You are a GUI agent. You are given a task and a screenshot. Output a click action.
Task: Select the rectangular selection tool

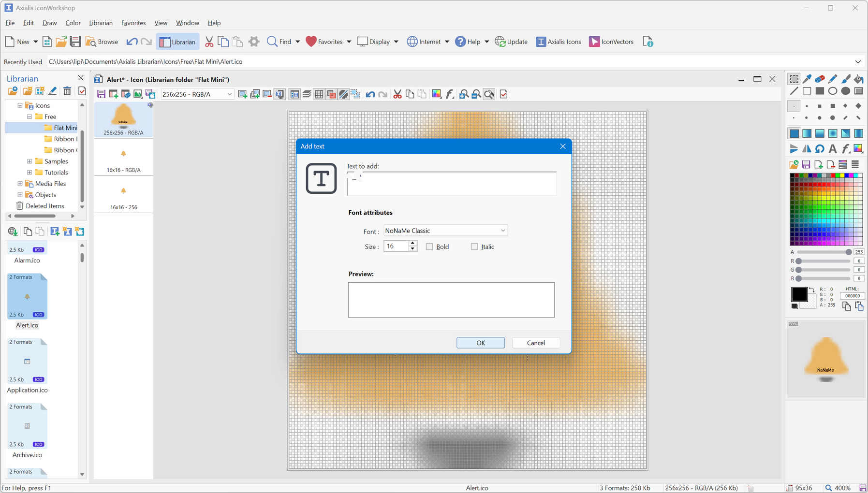[794, 79]
